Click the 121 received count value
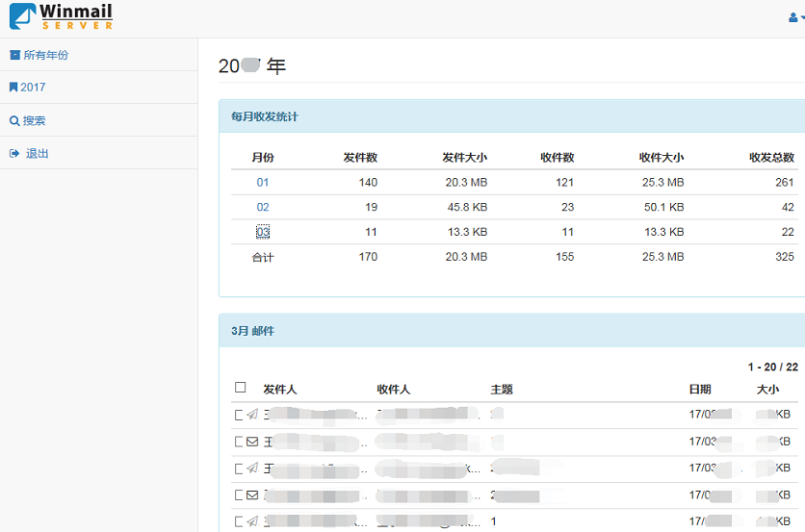Image resolution: width=805 pixels, height=532 pixels. point(564,182)
